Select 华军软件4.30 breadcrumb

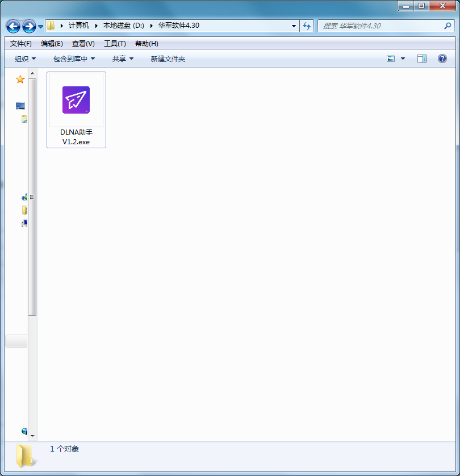pyautogui.click(x=179, y=26)
